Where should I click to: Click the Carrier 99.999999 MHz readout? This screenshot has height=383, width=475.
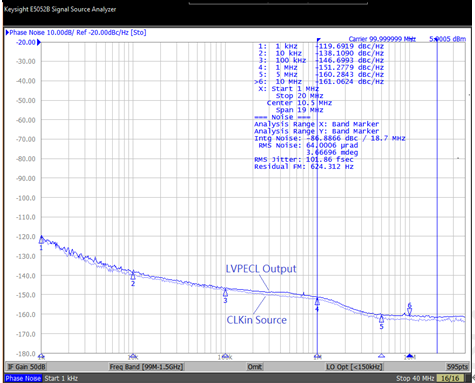[382, 39]
